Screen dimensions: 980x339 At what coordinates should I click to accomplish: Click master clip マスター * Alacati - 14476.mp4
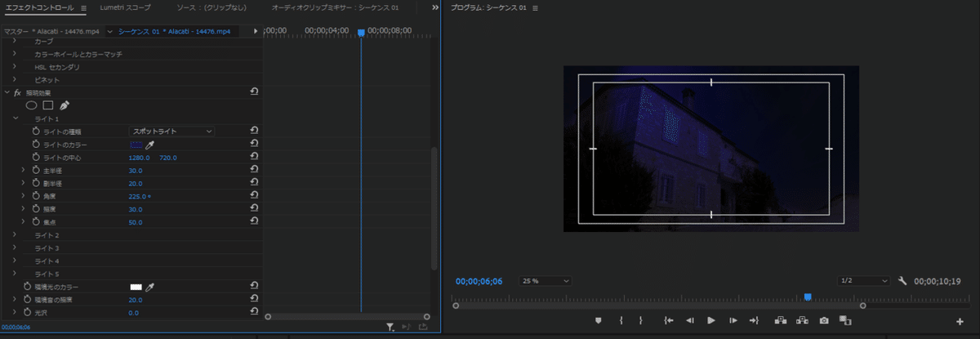coord(51,31)
